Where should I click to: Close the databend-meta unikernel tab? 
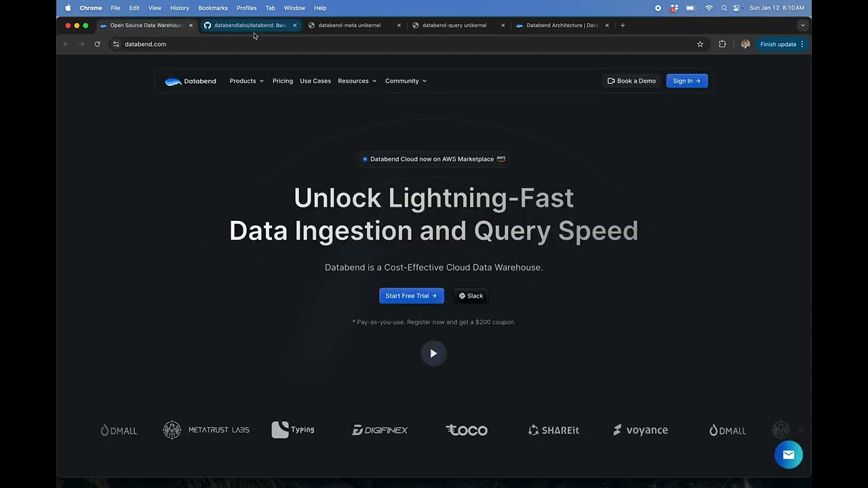click(399, 25)
